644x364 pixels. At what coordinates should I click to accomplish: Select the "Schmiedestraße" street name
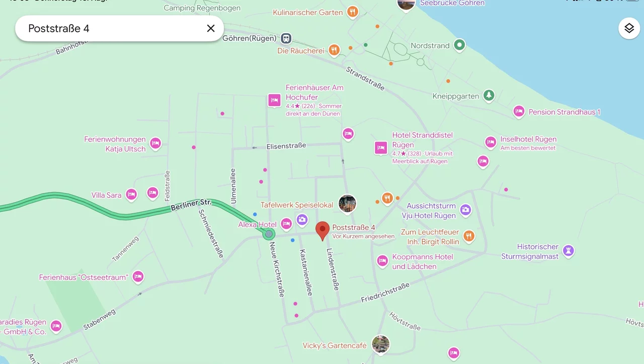(x=211, y=234)
